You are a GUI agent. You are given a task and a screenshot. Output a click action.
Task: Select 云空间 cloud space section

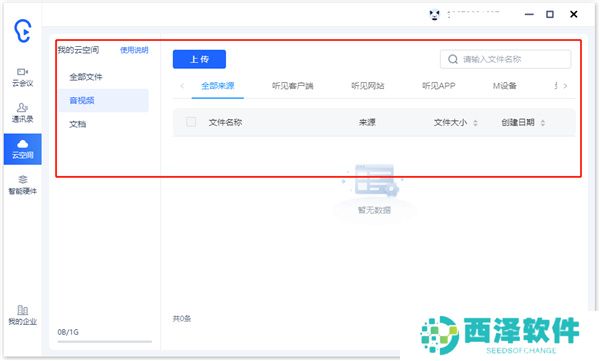pyautogui.click(x=23, y=149)
